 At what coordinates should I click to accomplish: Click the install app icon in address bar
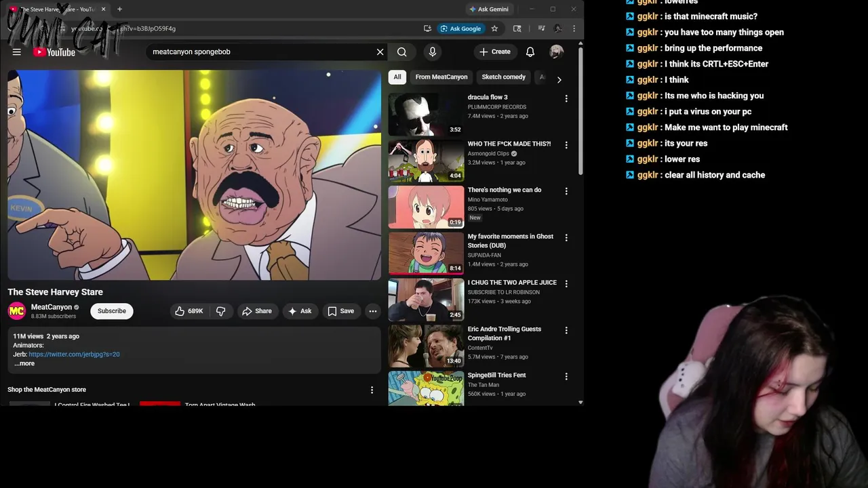point(427,28)
